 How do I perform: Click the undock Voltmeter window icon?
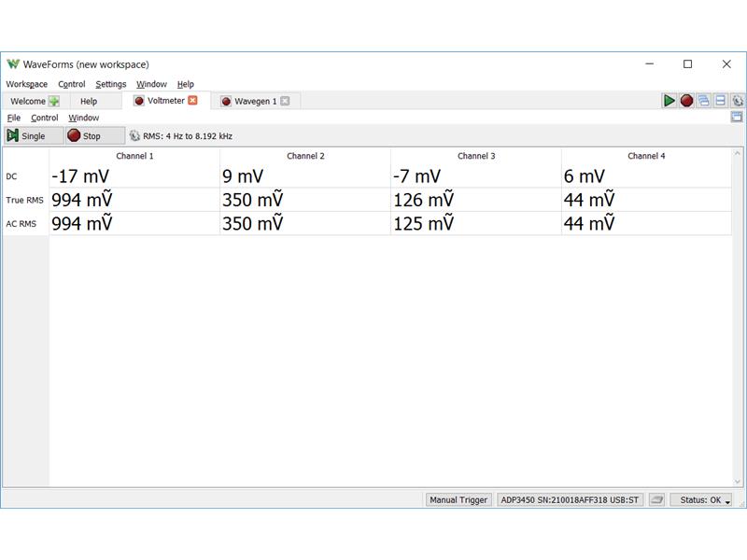tap(737, 117)
